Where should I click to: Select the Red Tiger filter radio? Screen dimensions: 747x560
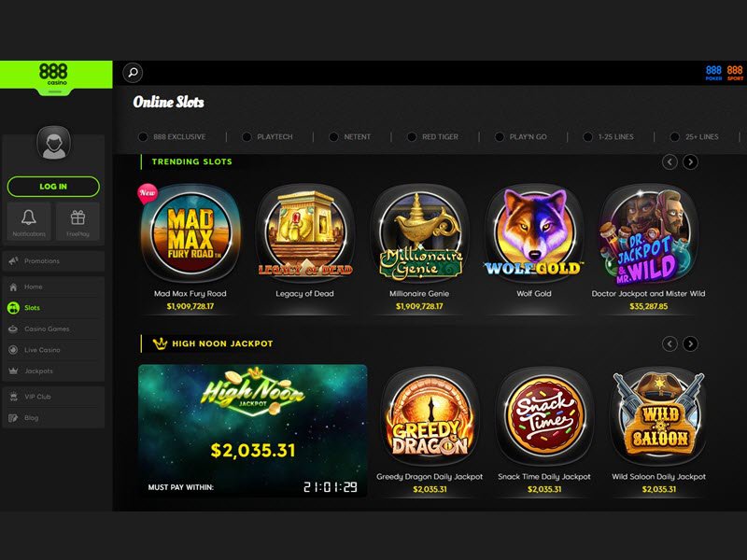(x=412, y=137)
